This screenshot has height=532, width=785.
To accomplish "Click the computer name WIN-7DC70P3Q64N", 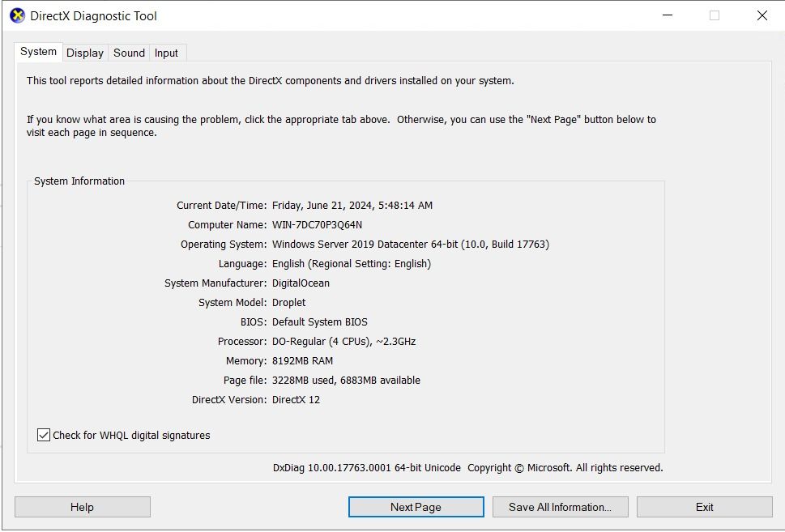I will tap(317, 225).
